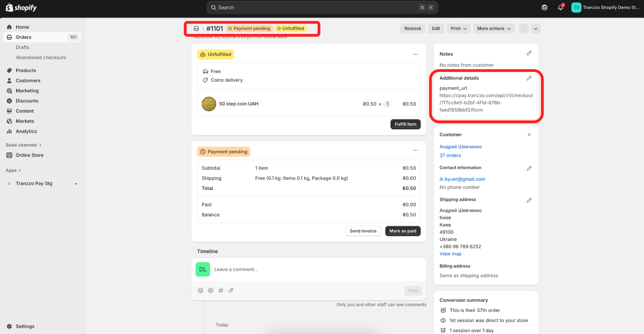Edit Additional details with pencil icon

tap(529, 78)
